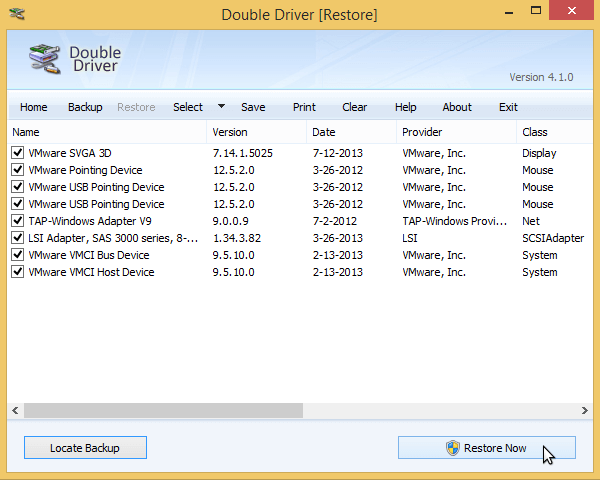The image size is (600, 480).
Task: Select the VMware VMCI Bus Device row
Action: point(89,255)
